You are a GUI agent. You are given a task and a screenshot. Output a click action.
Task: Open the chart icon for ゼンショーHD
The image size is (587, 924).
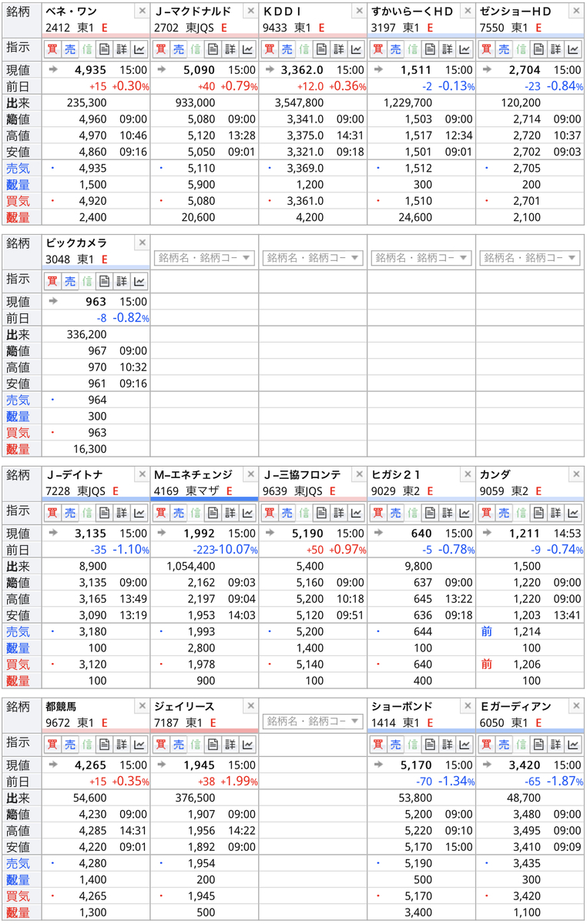click(573, 49)
